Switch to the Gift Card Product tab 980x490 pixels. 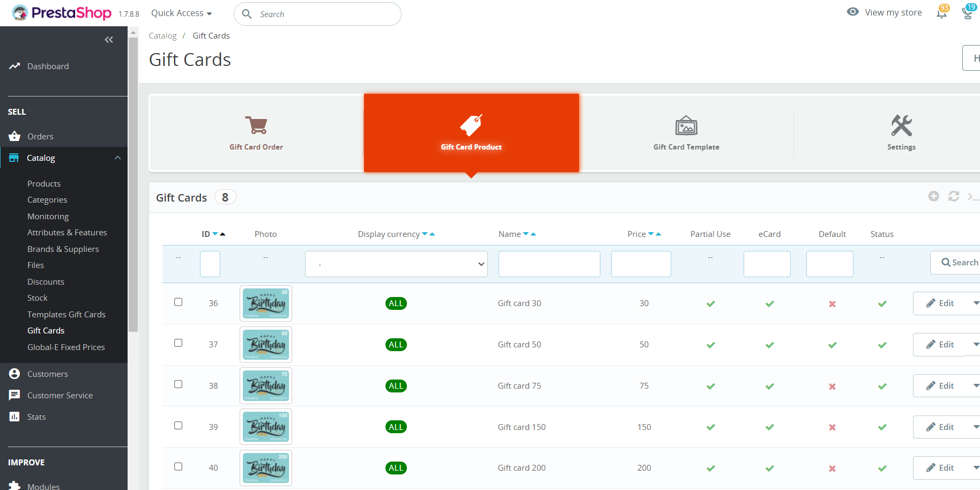coord(471,133)
